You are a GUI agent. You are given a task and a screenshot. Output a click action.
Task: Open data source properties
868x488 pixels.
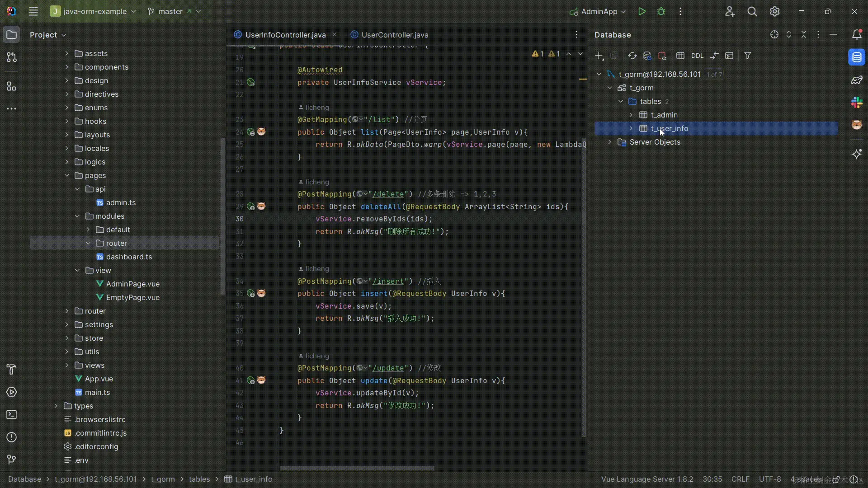tap(647, 56)
